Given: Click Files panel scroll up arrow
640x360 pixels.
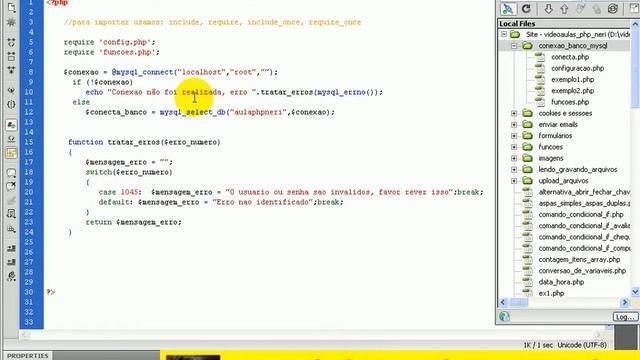Looking at the screenshot, I should click(635, 24).
